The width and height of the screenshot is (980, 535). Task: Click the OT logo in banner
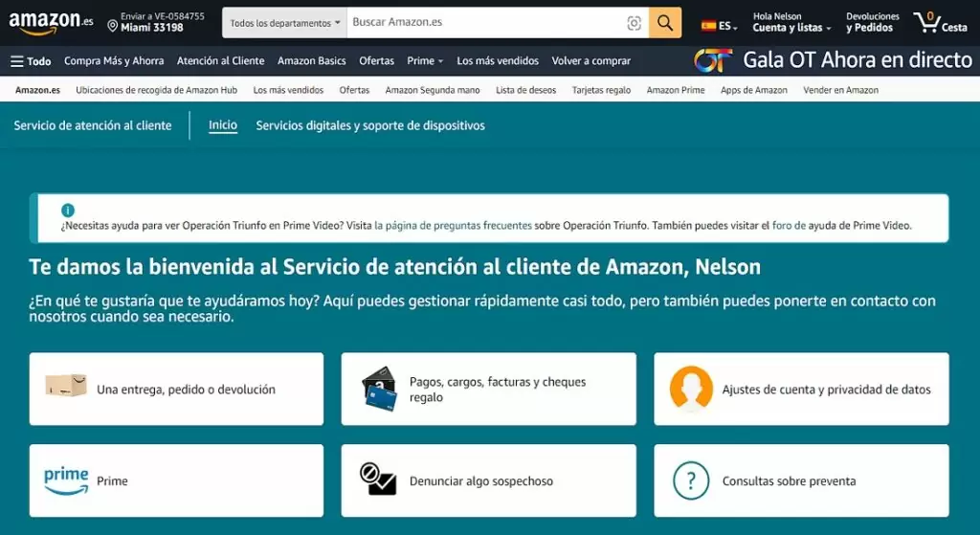pyautogui.click(x=713, y=60)
